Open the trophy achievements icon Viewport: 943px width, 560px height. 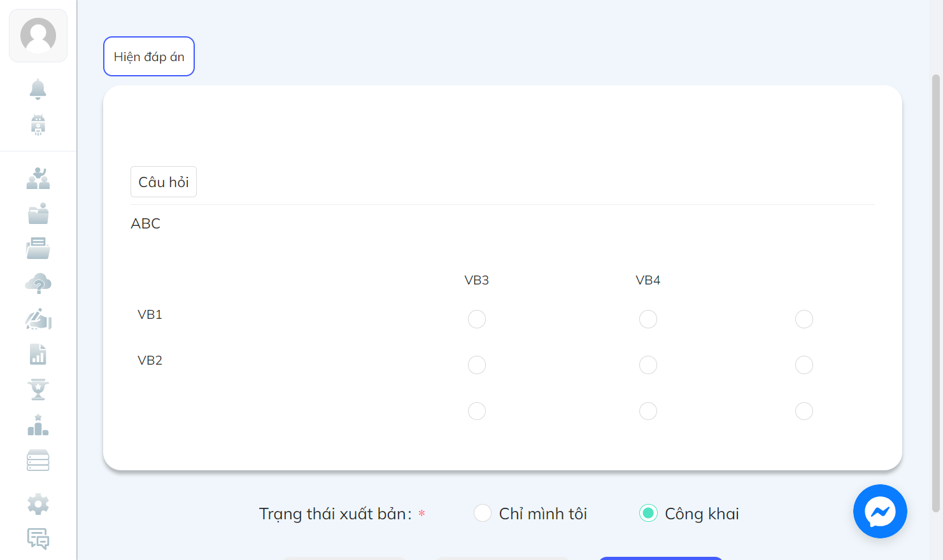point(38,389)
